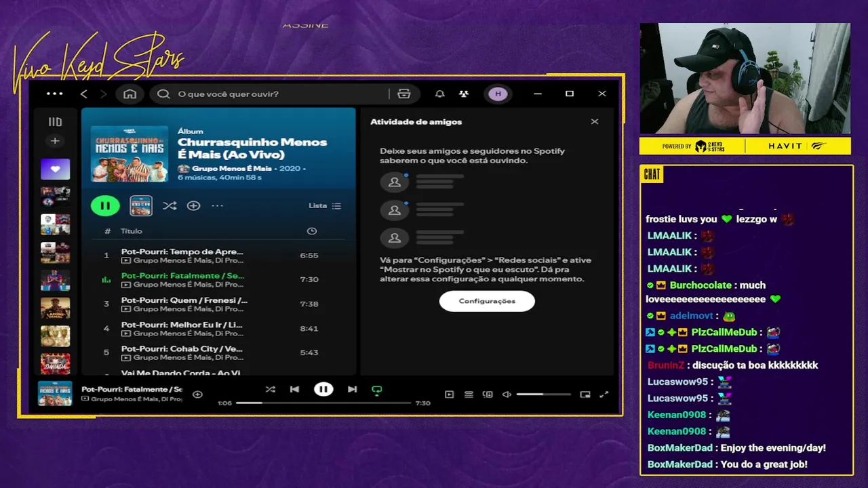Open the notifications bell
Viewport: 868px width, 488px height.
pos(439,94)
